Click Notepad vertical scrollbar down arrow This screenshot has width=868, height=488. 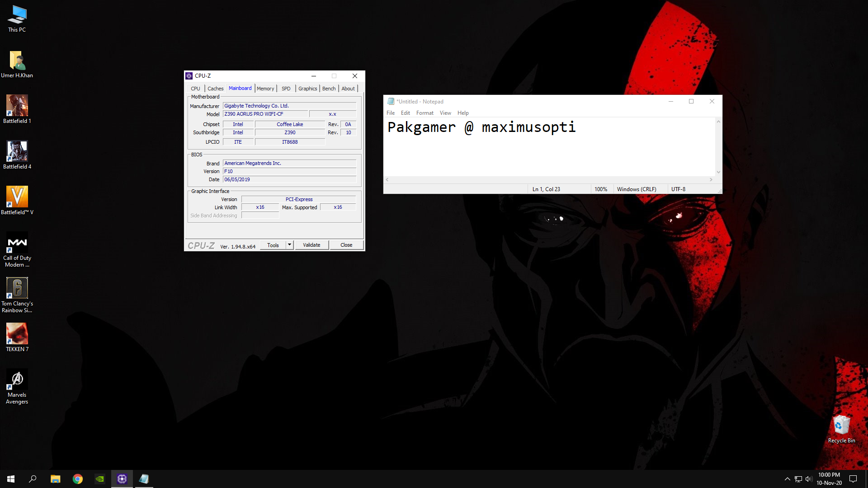(718, 172)
